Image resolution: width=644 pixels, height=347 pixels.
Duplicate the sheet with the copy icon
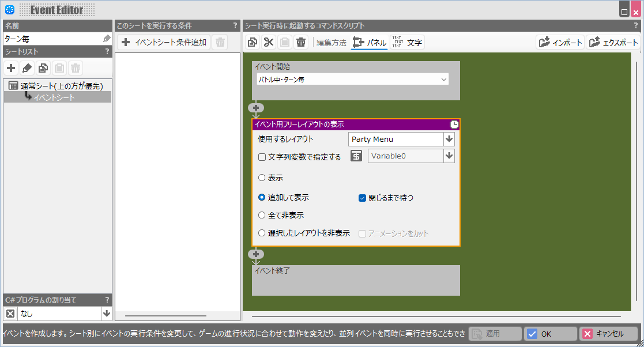pyautogui.click(x=43, y=67)
